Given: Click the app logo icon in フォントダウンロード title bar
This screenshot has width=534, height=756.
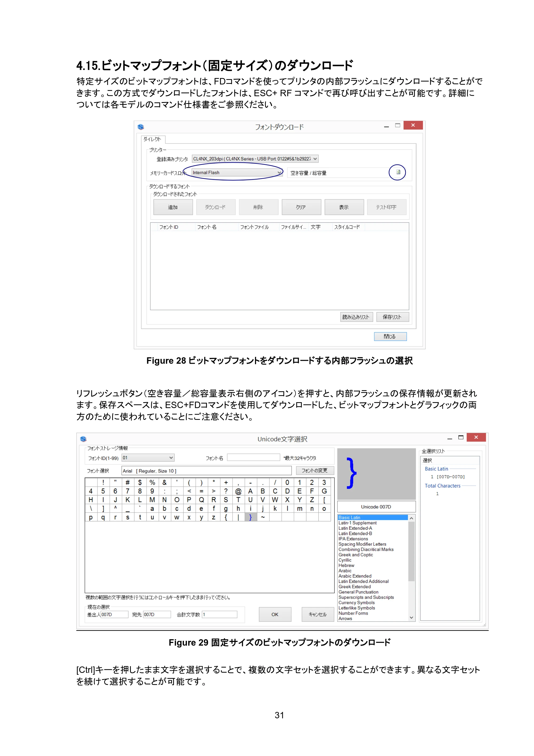Looking at the screenshot, I should pos(141,127).
